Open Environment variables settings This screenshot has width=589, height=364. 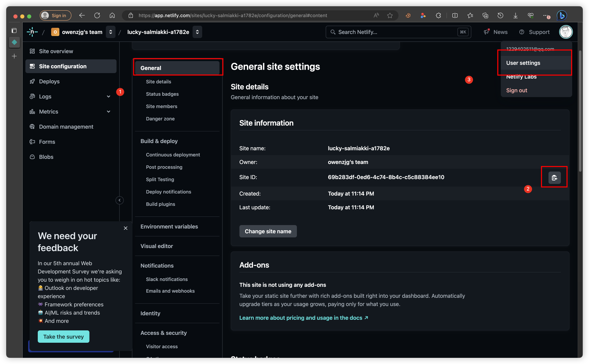169,226
